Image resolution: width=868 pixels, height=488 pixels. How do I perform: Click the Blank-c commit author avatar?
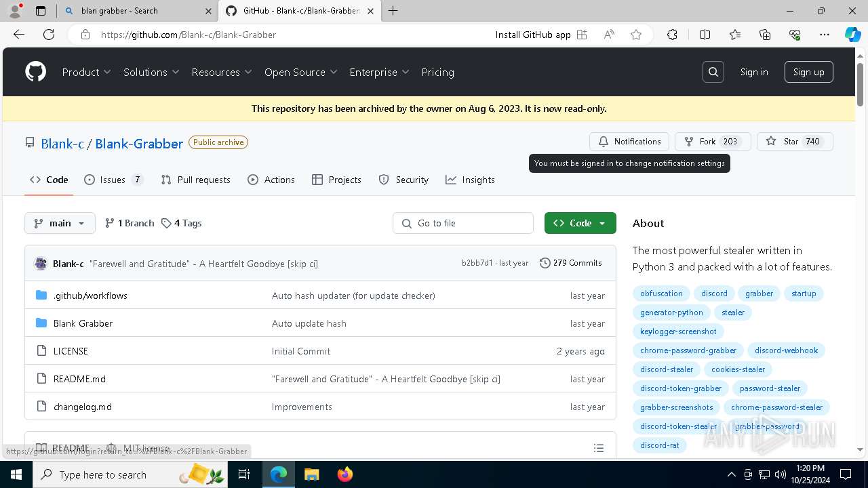pyautogui.click(x=41, y=264)
